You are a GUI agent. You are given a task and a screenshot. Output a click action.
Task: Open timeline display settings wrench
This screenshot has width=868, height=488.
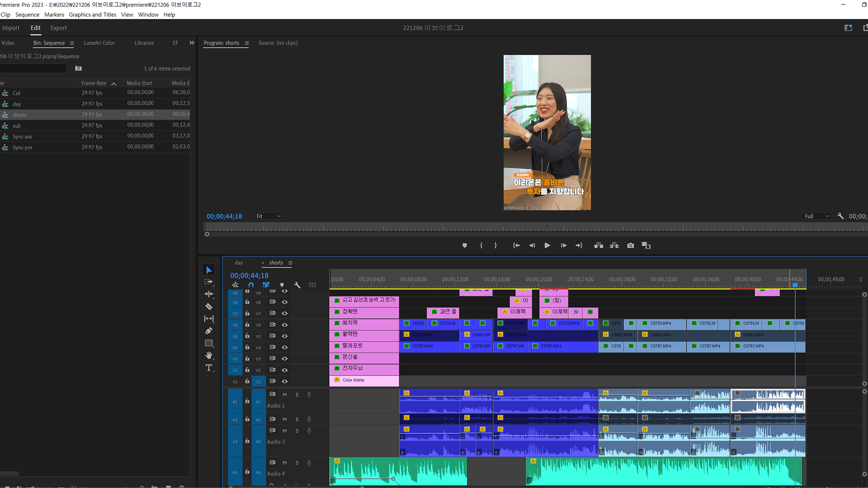coord(297,285)
